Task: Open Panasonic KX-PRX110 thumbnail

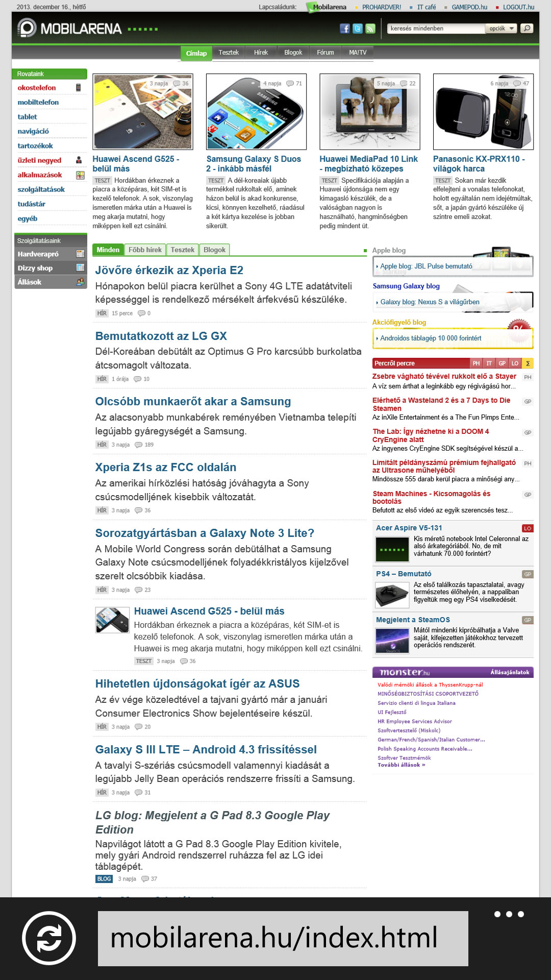Action: 483,112
